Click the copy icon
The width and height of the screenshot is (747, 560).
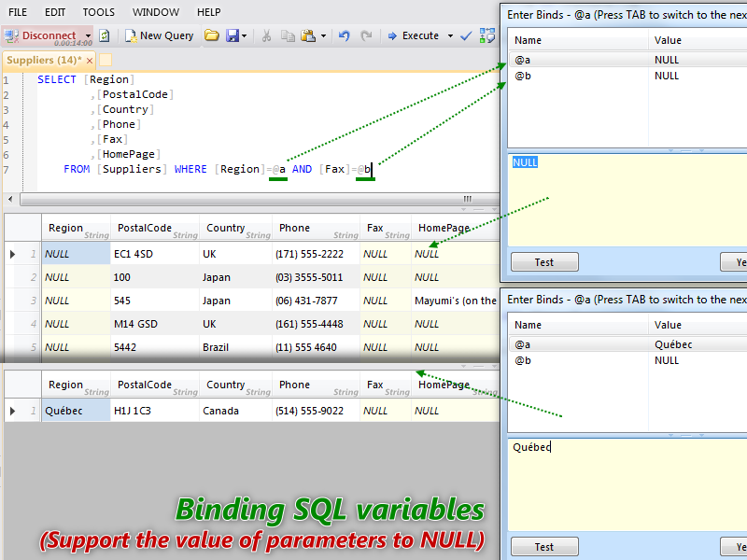[288, 35]
